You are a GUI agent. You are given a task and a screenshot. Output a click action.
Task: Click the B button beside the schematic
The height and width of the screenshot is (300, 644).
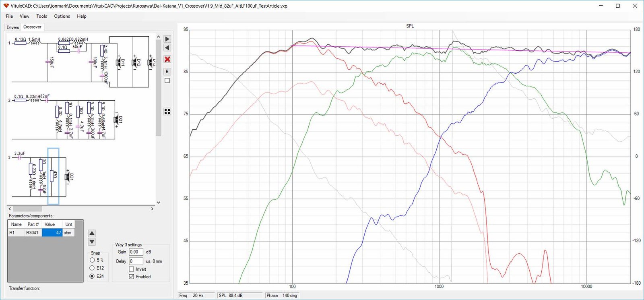coord(167,72)
